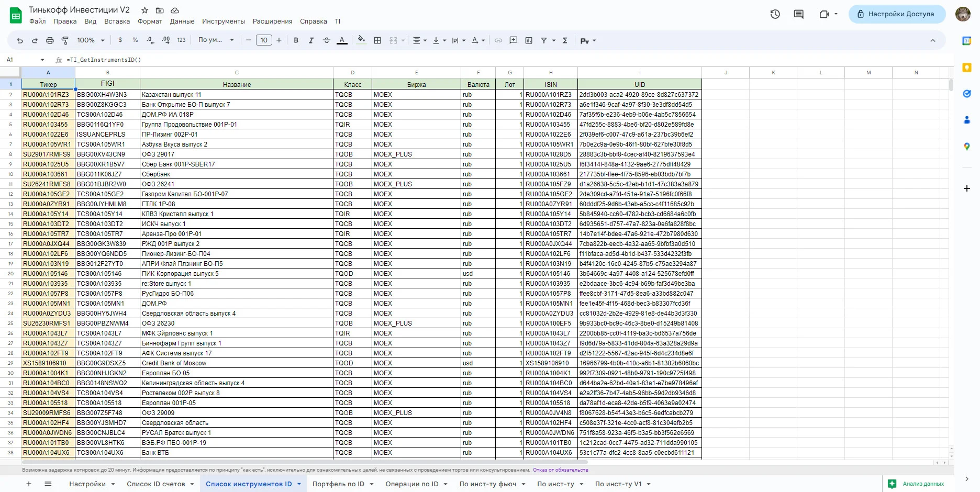Open Google Keep side panel

click(x=967, y=67)
